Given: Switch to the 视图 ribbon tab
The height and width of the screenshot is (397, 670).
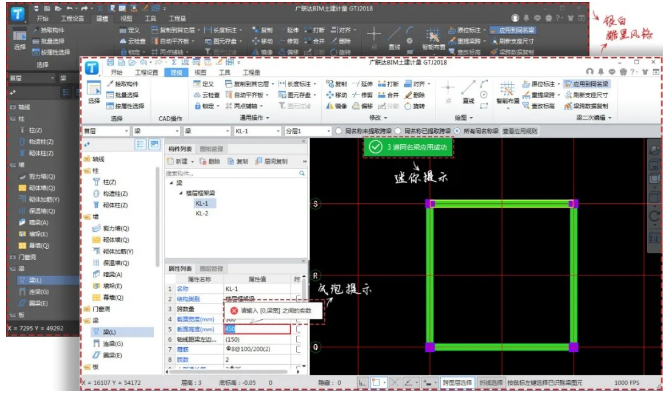Looking at the screenshot, I should (200, 72).
